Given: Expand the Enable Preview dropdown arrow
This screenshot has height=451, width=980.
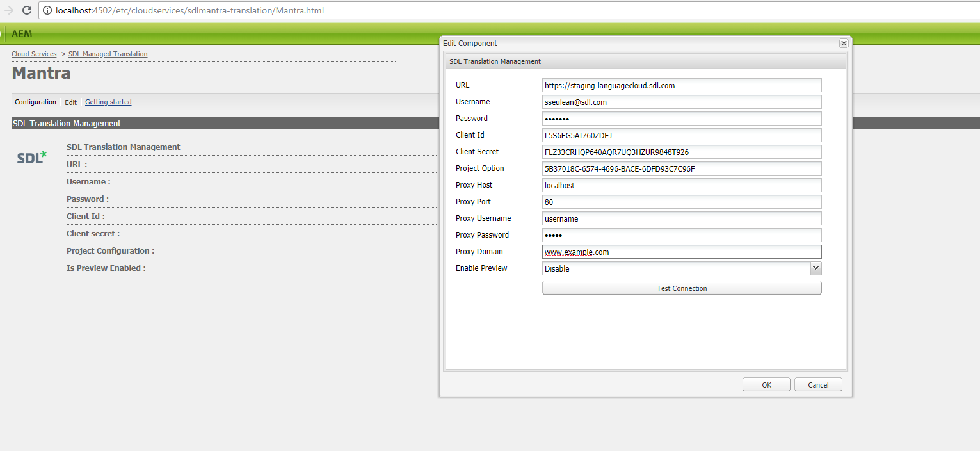Looking at the screenshot, I should point(815,268).
